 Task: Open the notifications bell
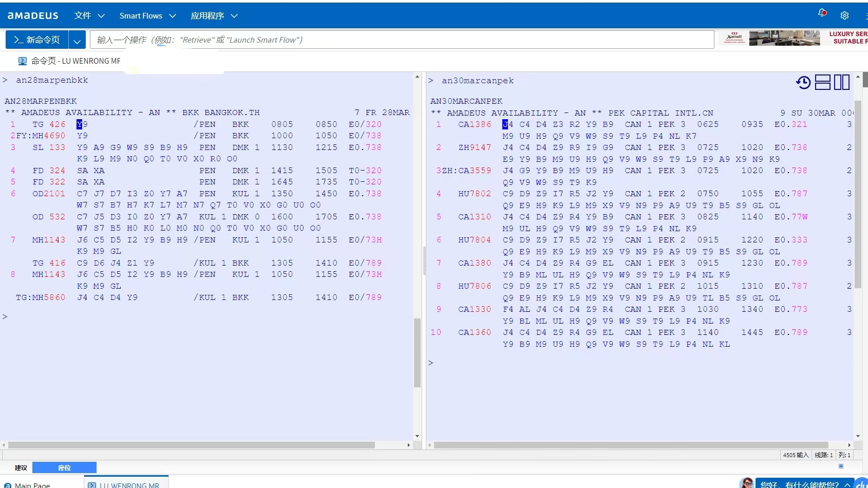coord(822,13)
